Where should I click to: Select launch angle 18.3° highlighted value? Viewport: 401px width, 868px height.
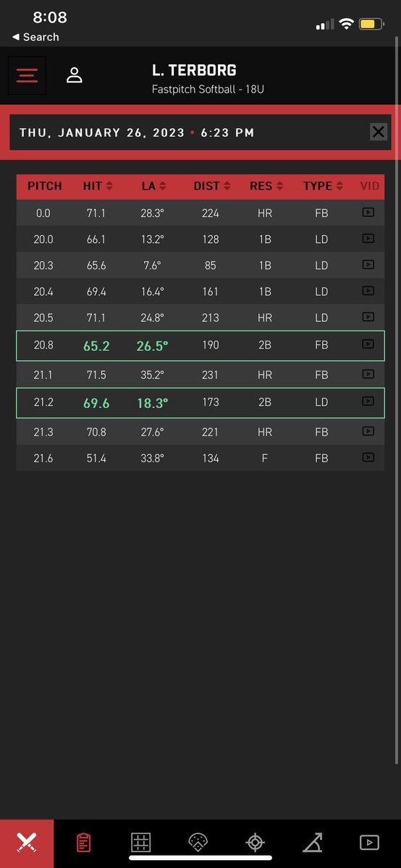click(x=152, y=403)
